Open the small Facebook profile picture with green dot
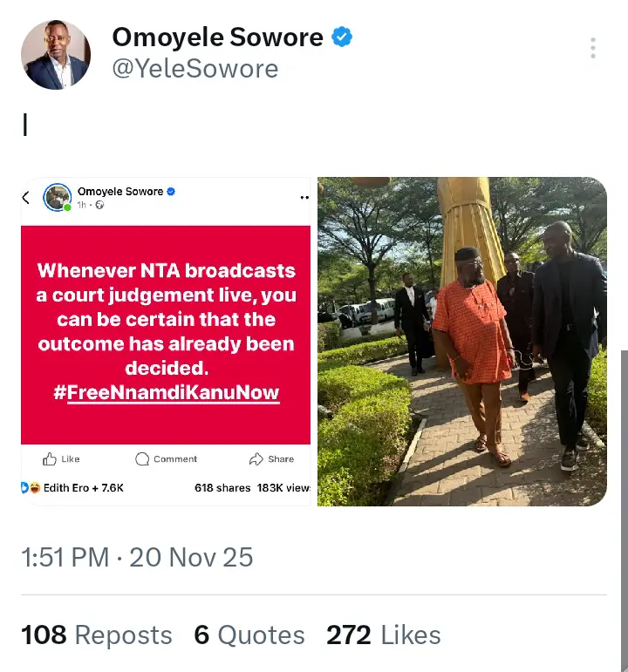The height and width of the screenshot is (672, 628). tap(58, 198)
